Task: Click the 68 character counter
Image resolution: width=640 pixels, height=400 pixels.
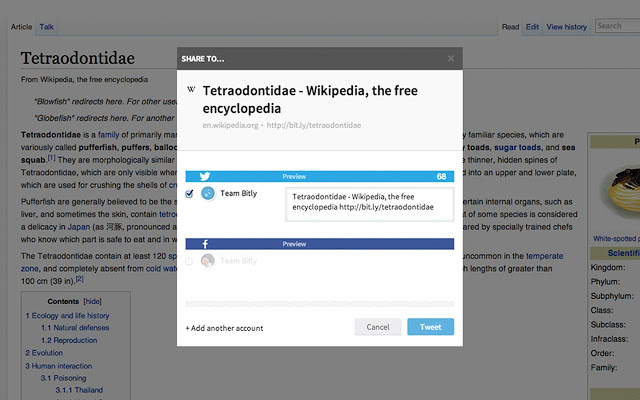Action: [x=441, y=176]
